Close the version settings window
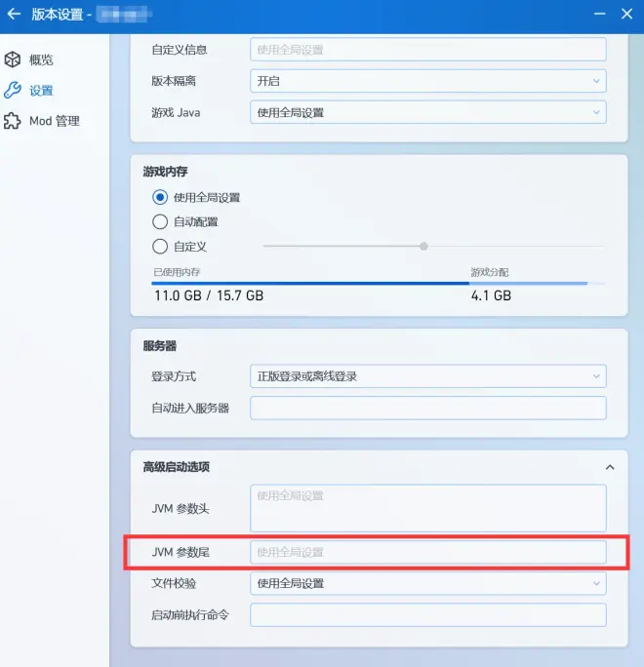 tap(626, 15)
